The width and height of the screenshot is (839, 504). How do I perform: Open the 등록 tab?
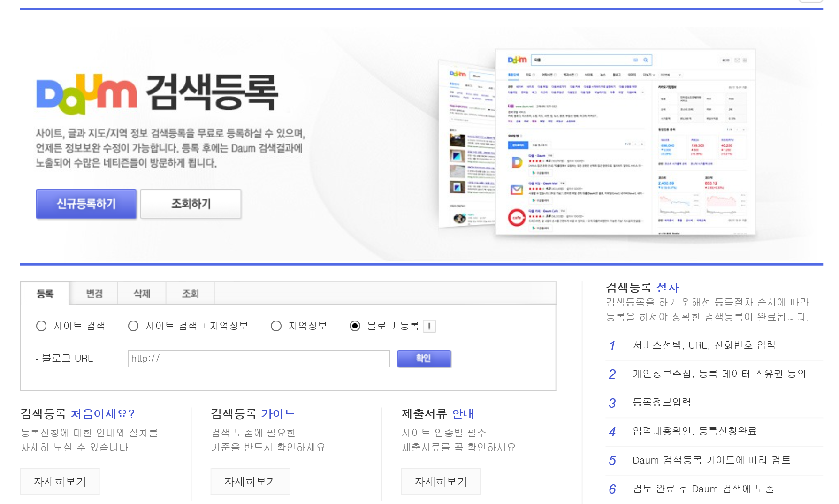(45, 294)
